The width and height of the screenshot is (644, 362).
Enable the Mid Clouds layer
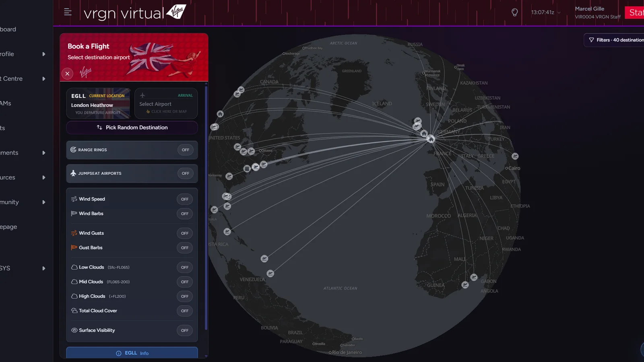click(x=185, y=282)
